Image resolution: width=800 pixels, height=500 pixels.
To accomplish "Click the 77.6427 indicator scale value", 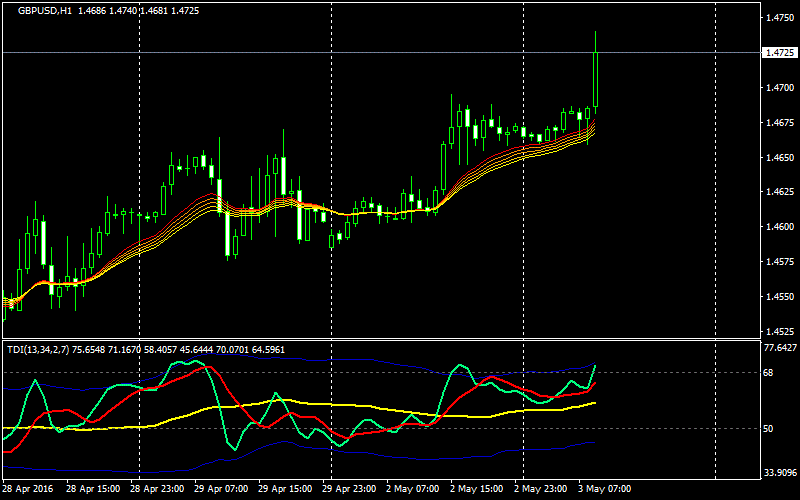I will click(780, 347).
